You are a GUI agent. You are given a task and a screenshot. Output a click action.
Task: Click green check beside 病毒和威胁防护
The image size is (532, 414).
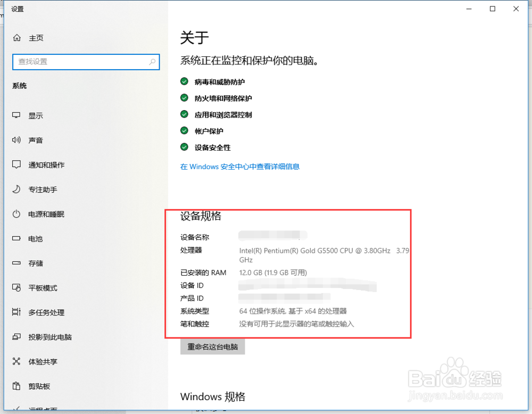tap(184, 81)
